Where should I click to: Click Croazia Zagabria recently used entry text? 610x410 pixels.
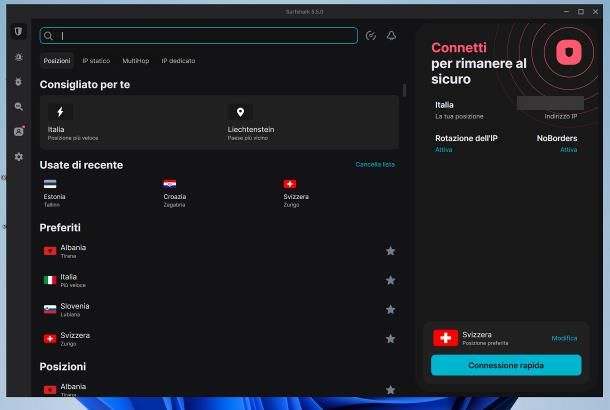point(175,200)
